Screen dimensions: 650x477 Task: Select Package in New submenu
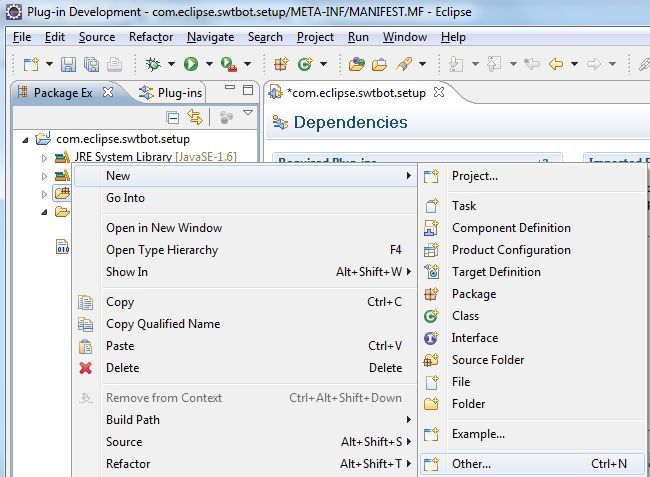tap(533, 294)
